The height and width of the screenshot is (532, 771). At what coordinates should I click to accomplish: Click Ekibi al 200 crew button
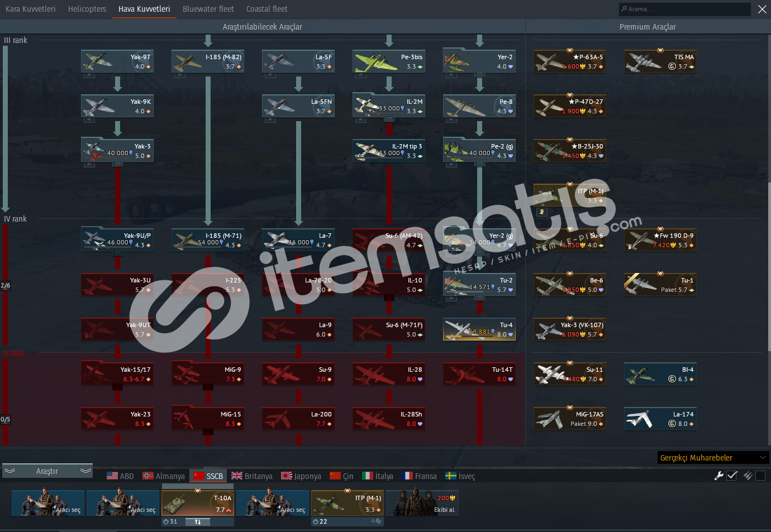tap(422, 503)
